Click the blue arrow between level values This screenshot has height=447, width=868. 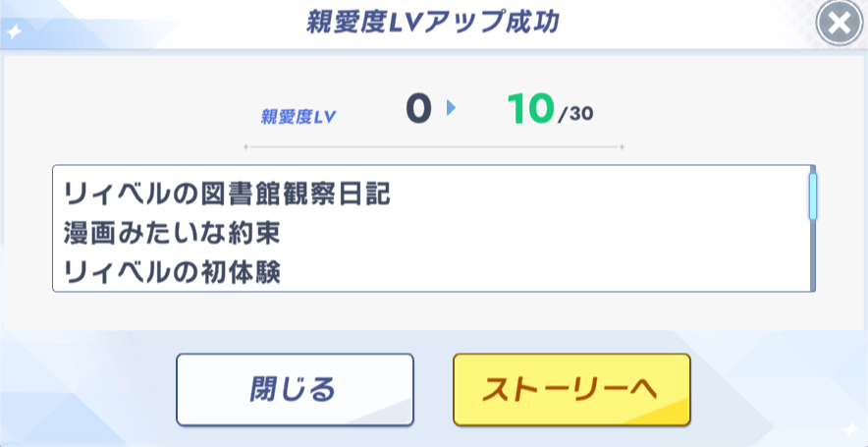pyautogui.click(x=451, y=110)
